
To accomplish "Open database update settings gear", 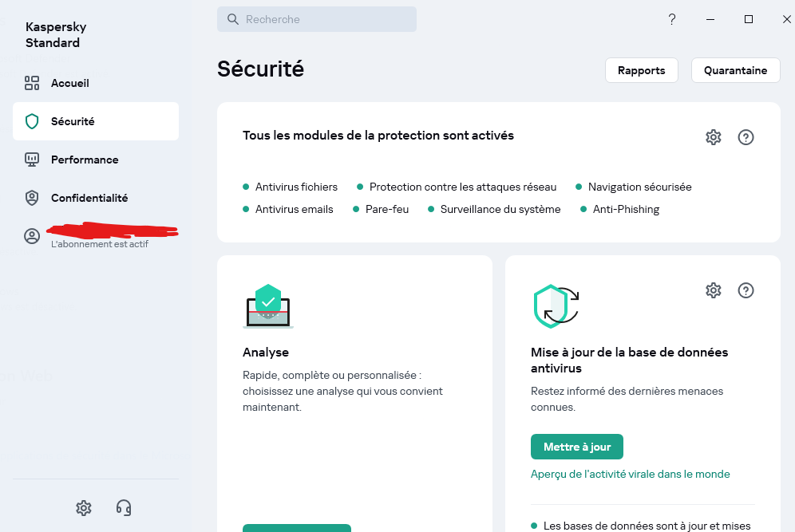I will click(x=714, y=290).
